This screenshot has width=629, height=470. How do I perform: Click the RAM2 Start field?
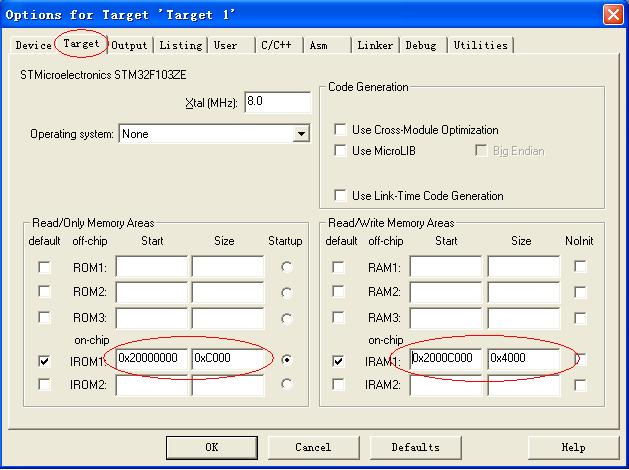446,292
